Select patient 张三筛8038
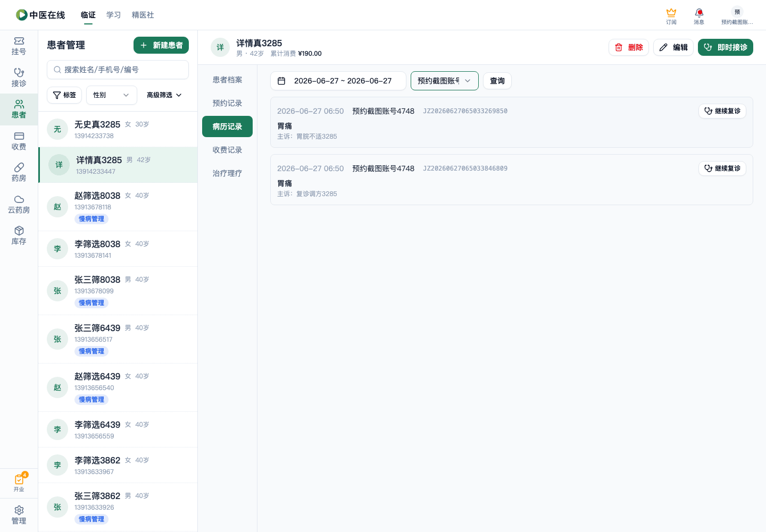The height and width of the screenshot is (532, 766). pyautogui.click(x=118, y=291)
